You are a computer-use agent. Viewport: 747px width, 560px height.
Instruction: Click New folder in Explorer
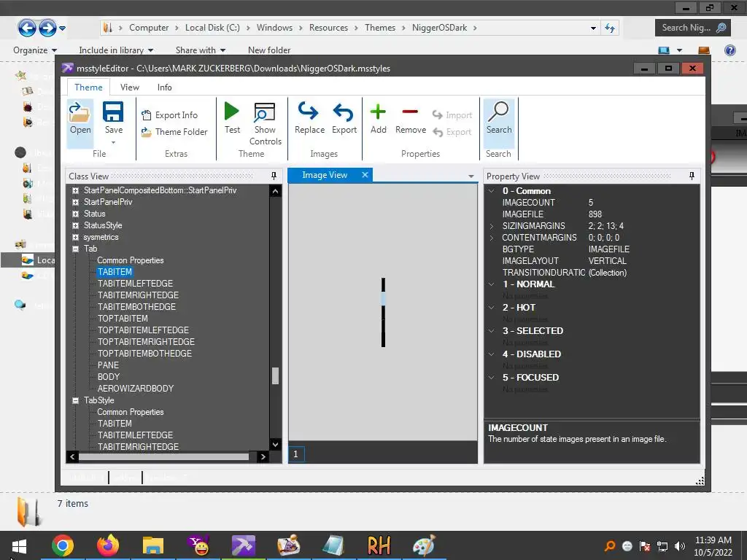click(x=269, y=50)
